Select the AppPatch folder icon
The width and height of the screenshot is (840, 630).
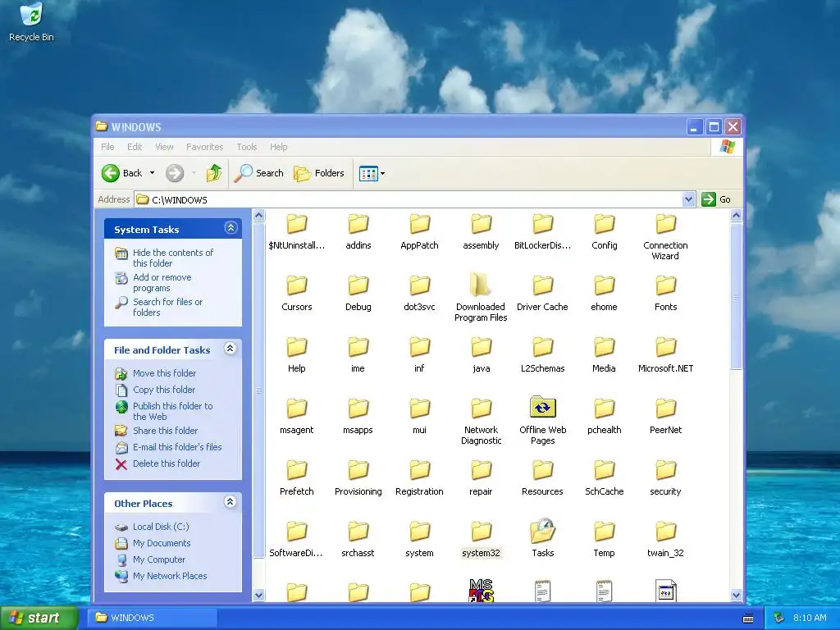(x=419, y=224)
